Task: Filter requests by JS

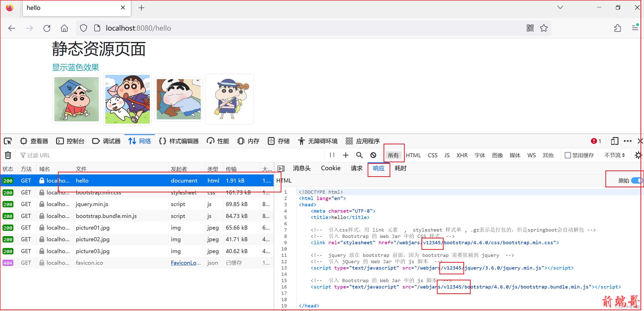Action: [x=447, y=155]
